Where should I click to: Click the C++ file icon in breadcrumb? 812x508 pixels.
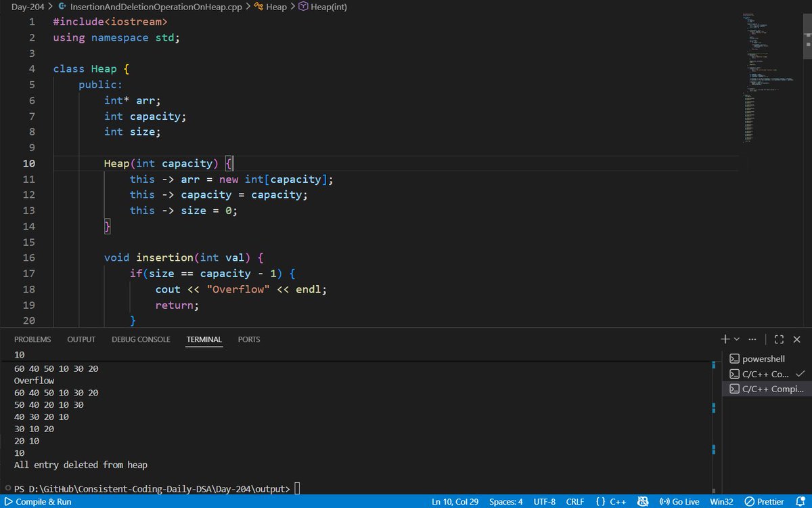point(63,6)
